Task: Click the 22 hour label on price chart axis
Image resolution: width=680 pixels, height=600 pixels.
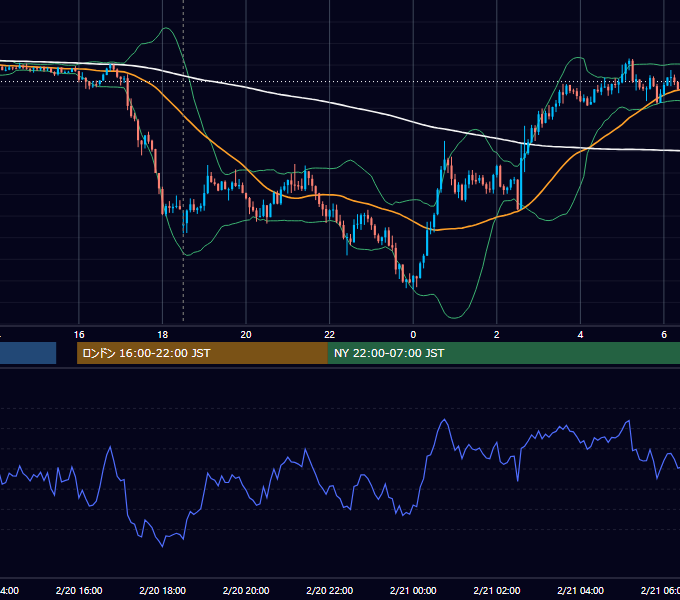Action: pos(330,335)
